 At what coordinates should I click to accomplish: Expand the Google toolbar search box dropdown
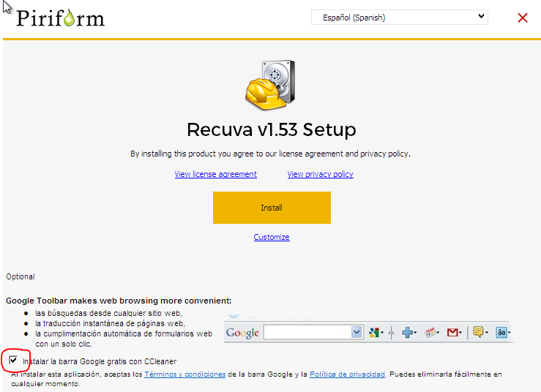(357, 333)
